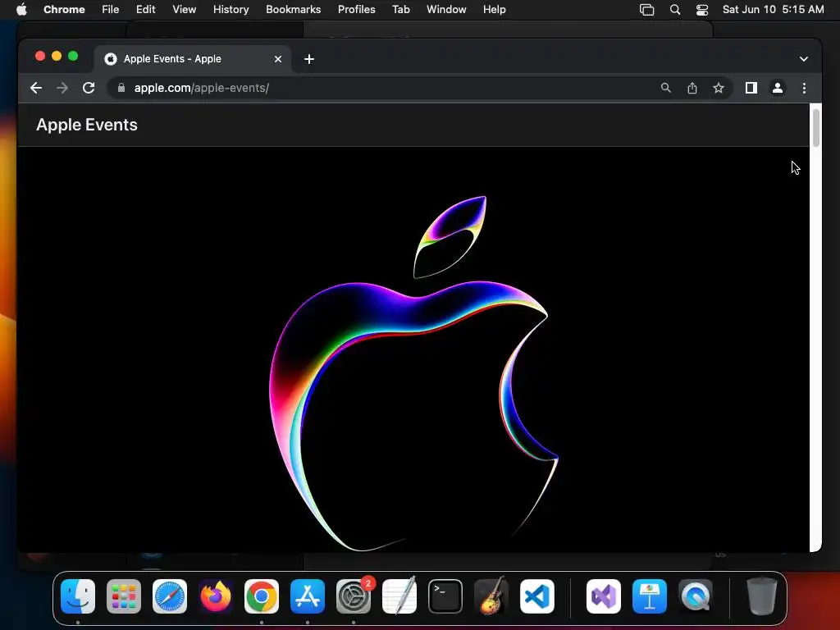The image size is (840, 630).
Task: Launch Finder from the Dock
Action: tap(78, 596)
